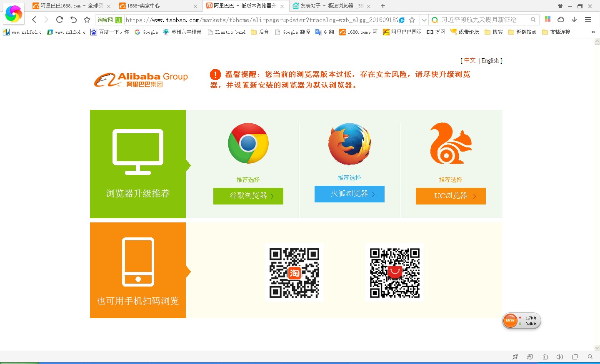Open the cloud sync icon
The image size is (600, 364).
(561, 20)
